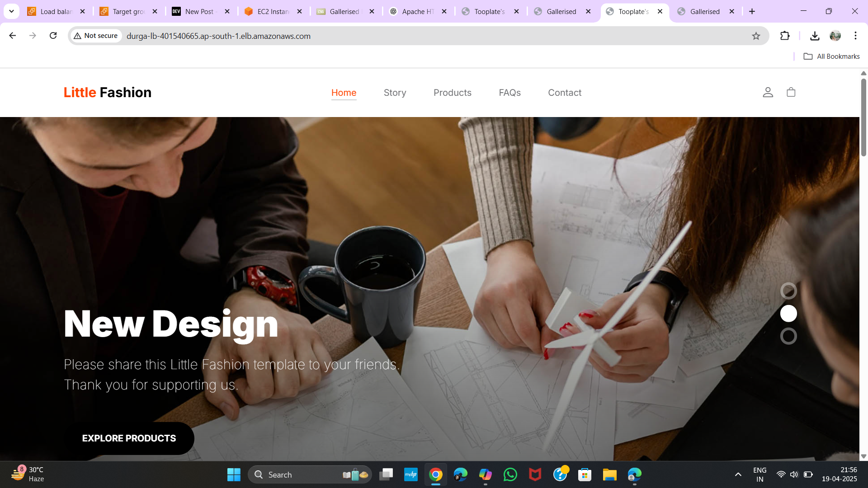Viewport: 868px width, 488px height.
Task: Click the EXPLORE PRODUCTS button
Action: click(x=129, y=438)
